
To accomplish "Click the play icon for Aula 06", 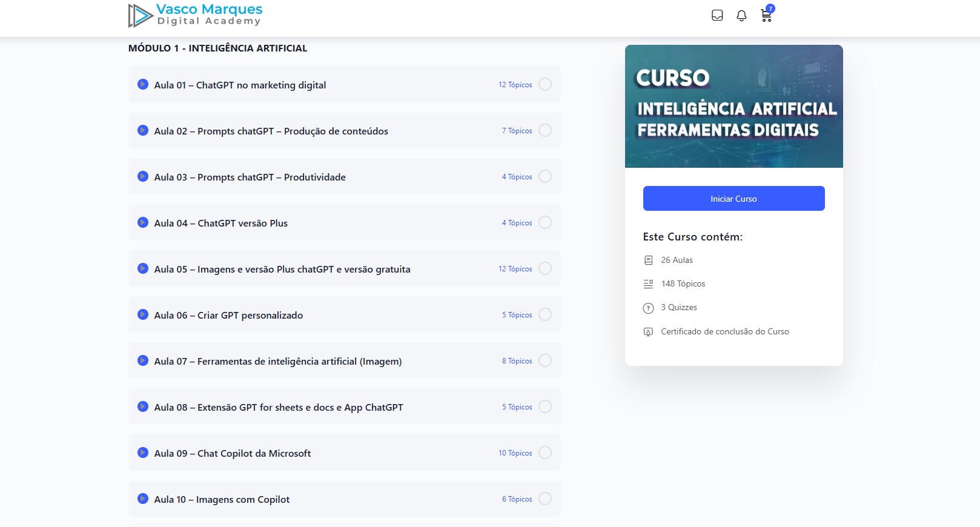I will [x=143, y=314].
